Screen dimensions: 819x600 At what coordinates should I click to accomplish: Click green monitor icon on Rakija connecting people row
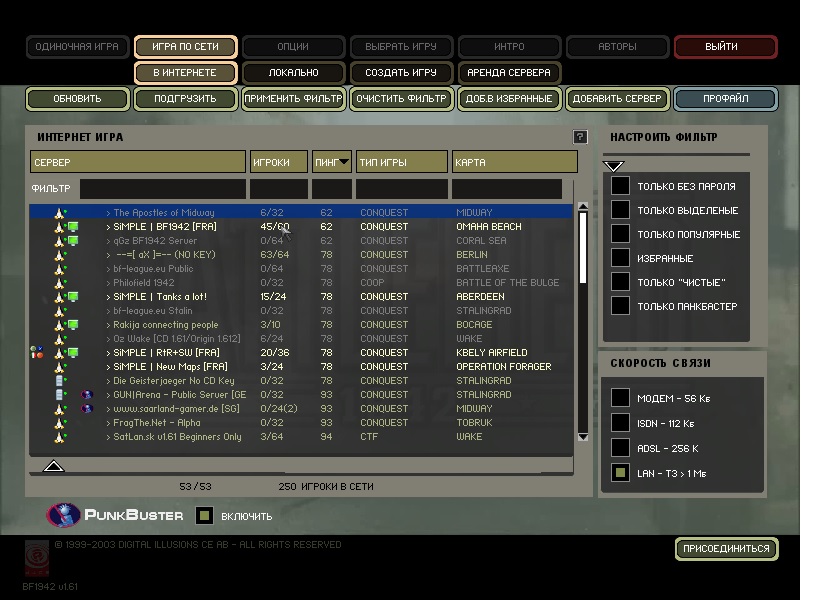click(73, 325)
